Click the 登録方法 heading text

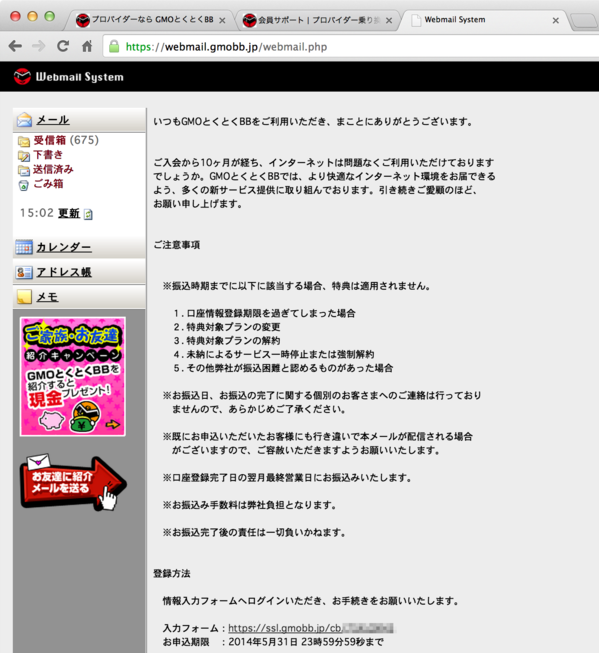click(172, 573)
